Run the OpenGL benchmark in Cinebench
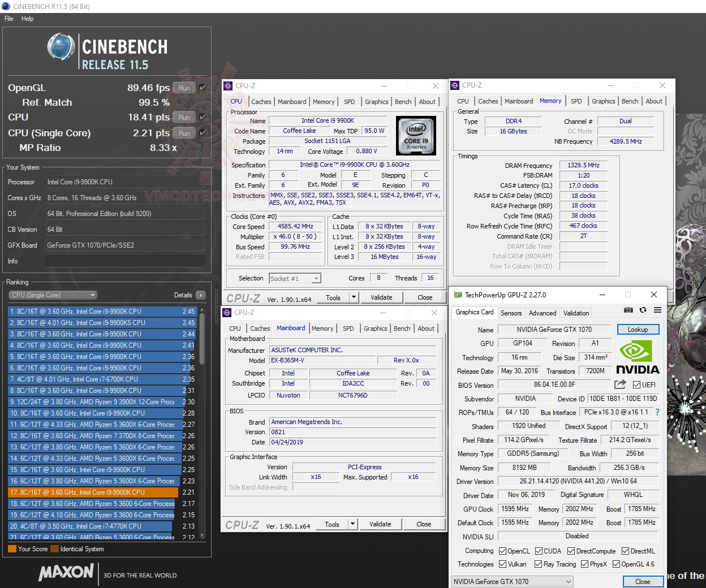706x588 pixels. point(183,88)
